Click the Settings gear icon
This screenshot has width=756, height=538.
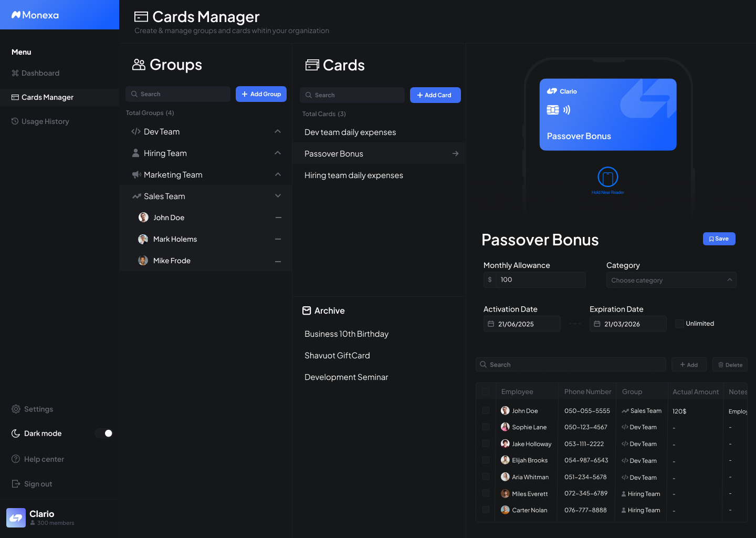click(x=15, y=409)
